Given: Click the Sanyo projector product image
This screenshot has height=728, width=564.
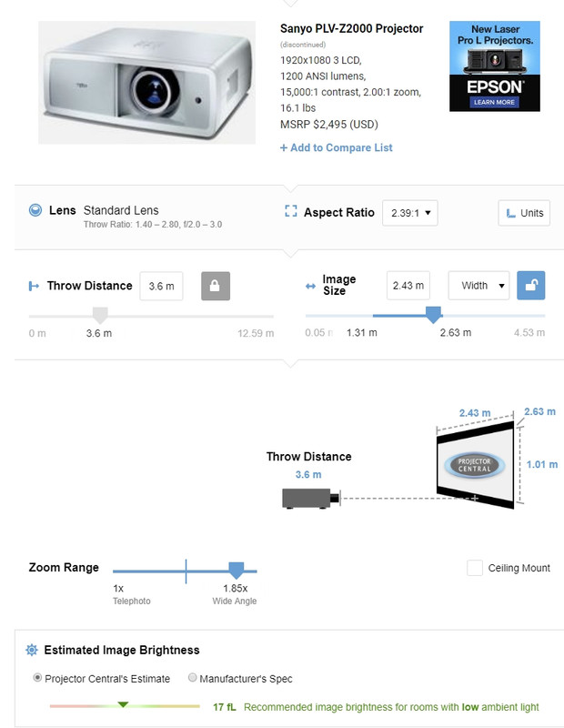Looking at the screenshot, I should click(146, 82).
